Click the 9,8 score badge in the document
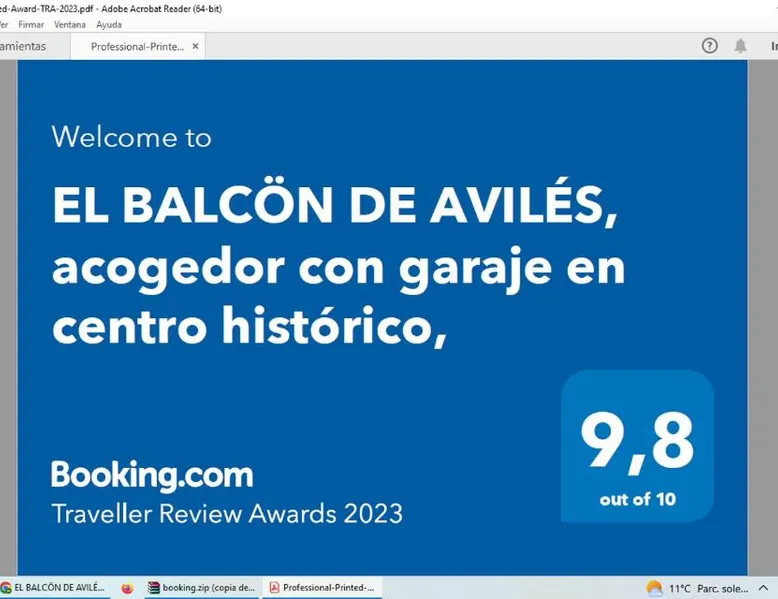Viewport: 778px width, 599px height. (637, 446)
